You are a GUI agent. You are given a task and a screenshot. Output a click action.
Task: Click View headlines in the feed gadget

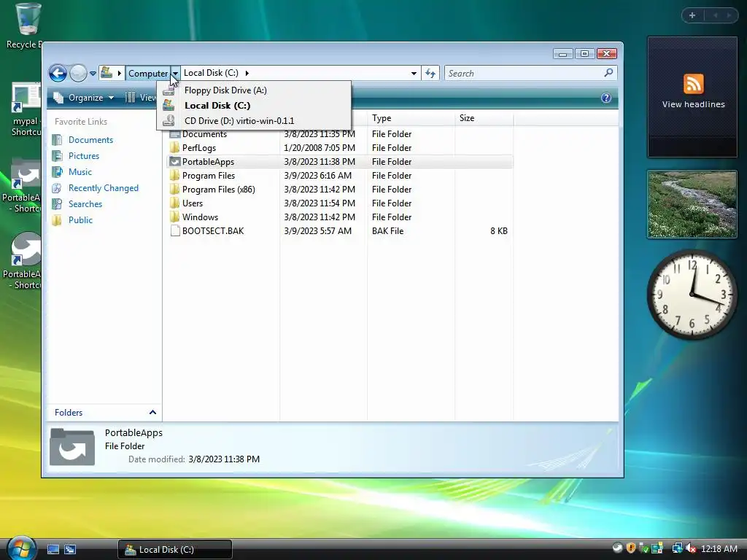pos(693,104)
